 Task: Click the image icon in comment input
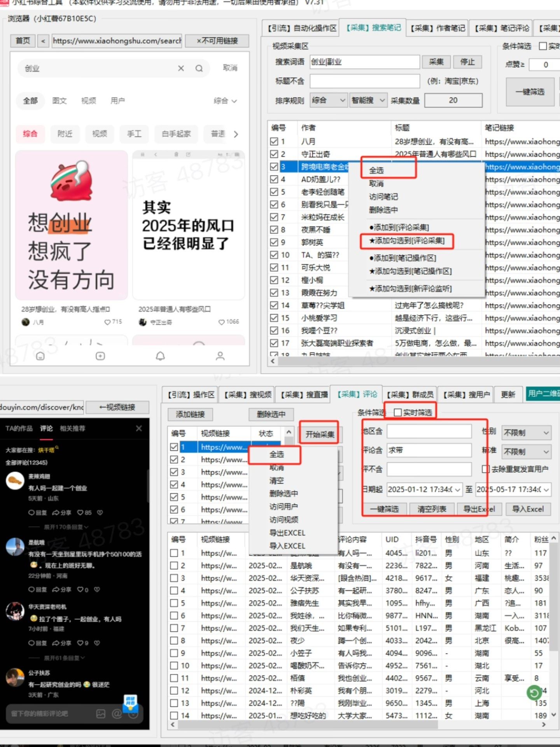tap(101, 714)
